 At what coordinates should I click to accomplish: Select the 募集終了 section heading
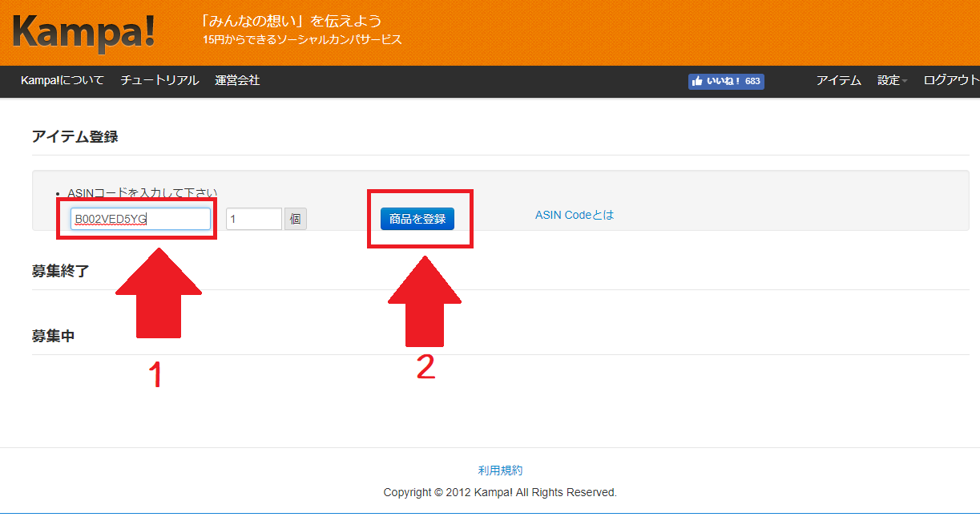[x=61, y=271]
